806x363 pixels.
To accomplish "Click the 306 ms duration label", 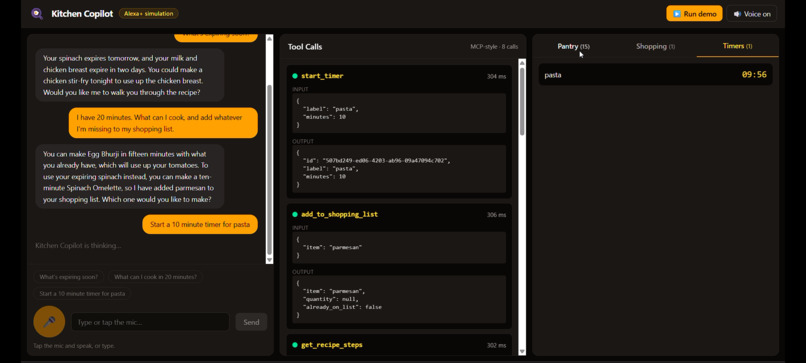I will [x=497, y=215].
